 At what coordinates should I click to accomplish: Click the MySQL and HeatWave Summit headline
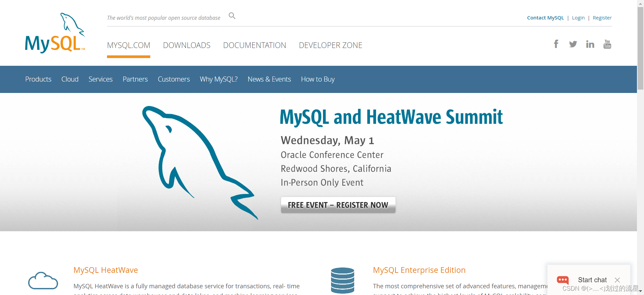(391, 117)
